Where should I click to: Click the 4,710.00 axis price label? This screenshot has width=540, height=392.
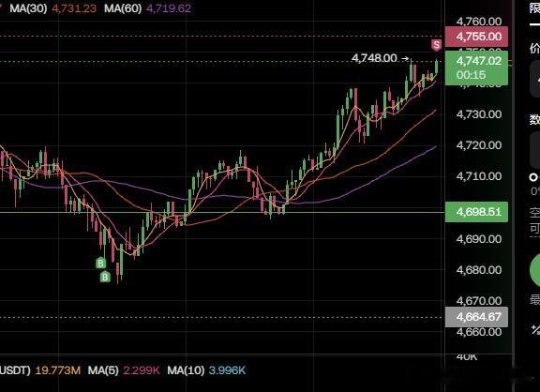[479, 176]
